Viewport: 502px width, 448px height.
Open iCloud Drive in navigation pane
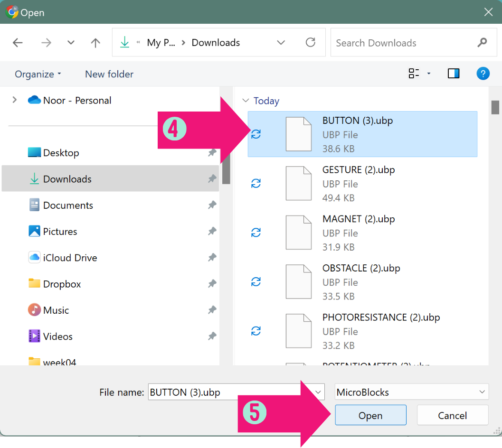pos(70,258)
